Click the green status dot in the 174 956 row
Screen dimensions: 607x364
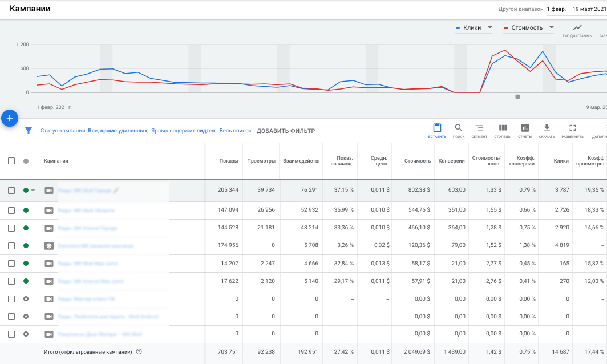pyautogui.click(x=26, y=245)
